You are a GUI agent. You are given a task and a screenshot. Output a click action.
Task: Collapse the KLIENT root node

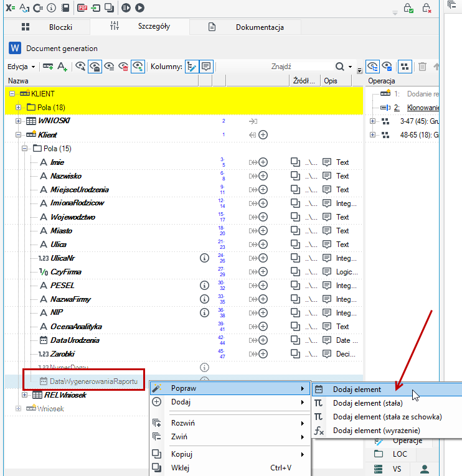[12, 93]
